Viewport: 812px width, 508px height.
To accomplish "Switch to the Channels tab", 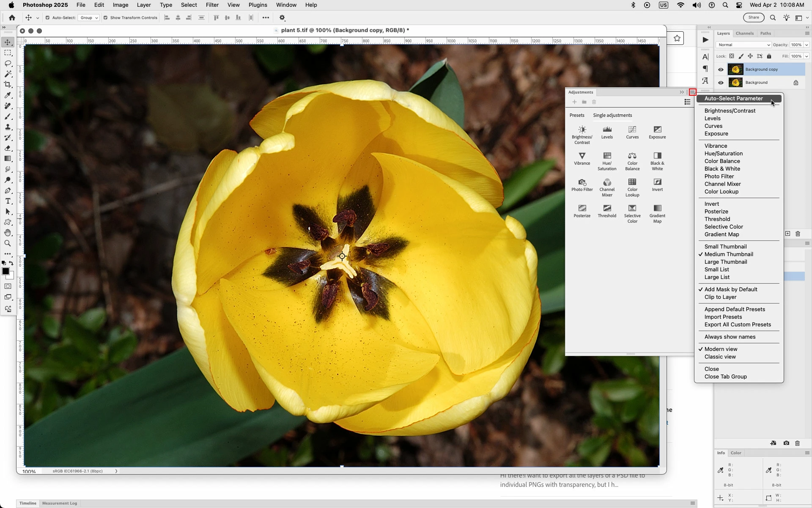I will (744, 33).
